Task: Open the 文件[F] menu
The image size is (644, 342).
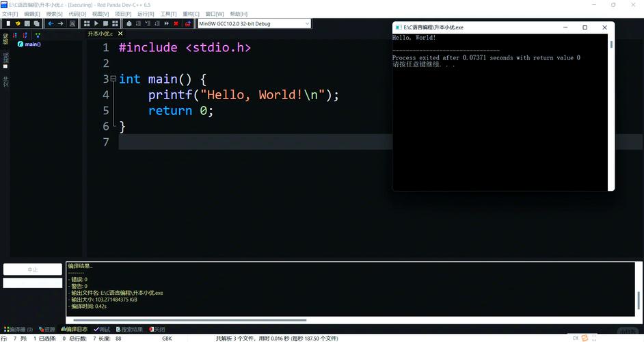Action: [10, 14]
